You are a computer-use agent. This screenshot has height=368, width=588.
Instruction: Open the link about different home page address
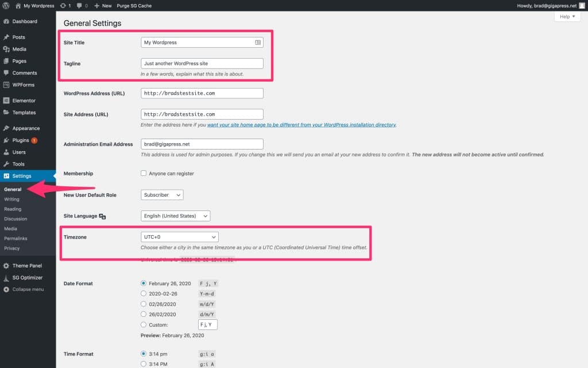(x=301, y=125)
